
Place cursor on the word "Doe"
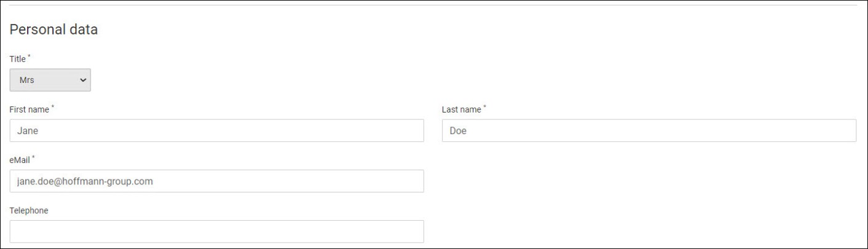458,130
